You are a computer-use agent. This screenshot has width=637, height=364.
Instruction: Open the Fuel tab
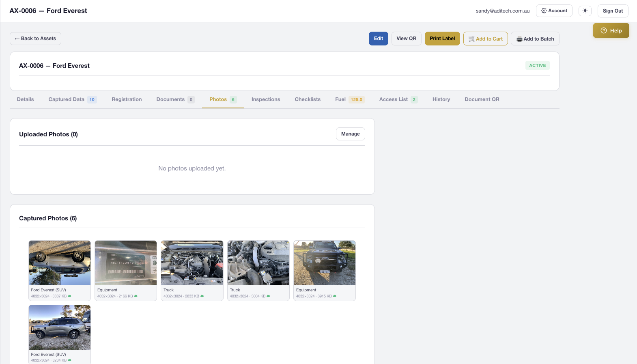(350, 99)
